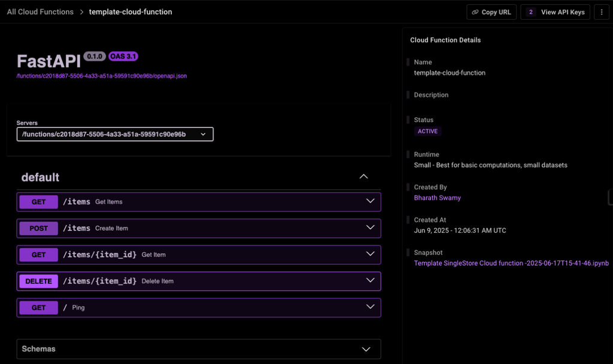This screenshot has height=364, width=613.
Task: Click the GET badge for /items/{item_id}
Action: tap(39, 255)
